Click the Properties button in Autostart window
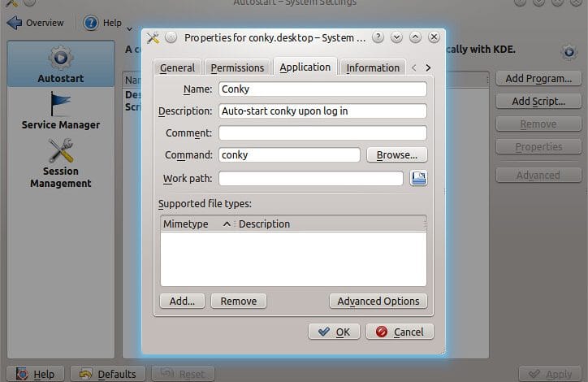 538,147
